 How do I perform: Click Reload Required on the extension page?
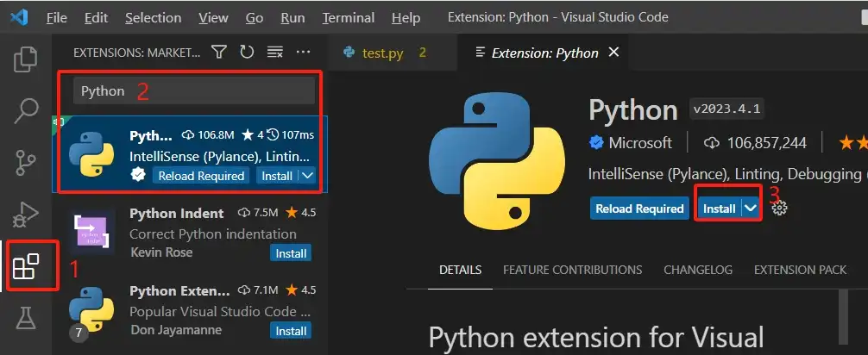(x=639, y=209)
